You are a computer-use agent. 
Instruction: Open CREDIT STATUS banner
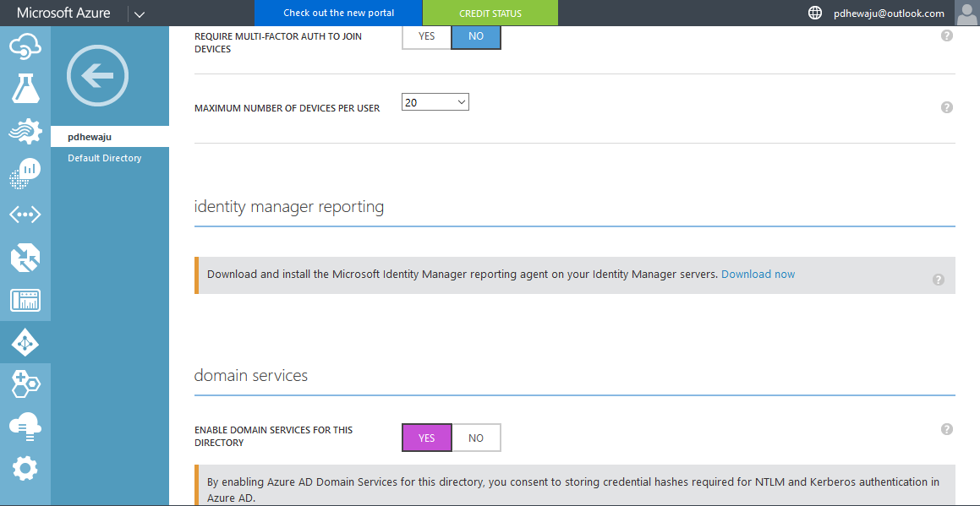pyautogui.click(x=490, y=13)
